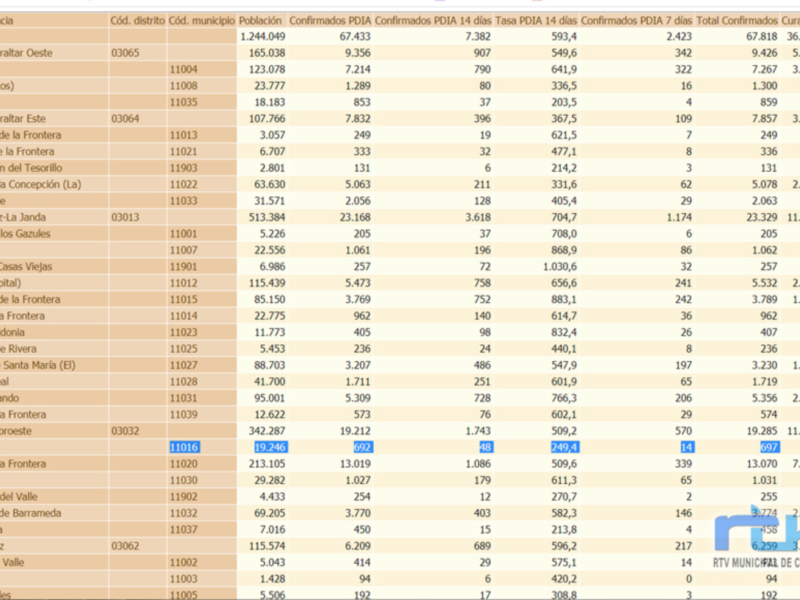This screenshot has width=800, height=600.
Task: Click the 'Confirmados PDIA 7 días' header
Action: click(x=637, y=18)
